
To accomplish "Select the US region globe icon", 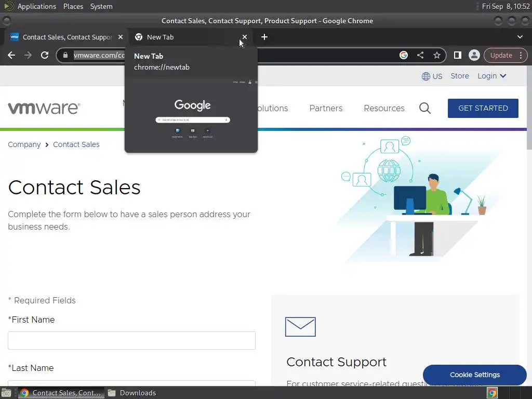I will pos(425,76).
